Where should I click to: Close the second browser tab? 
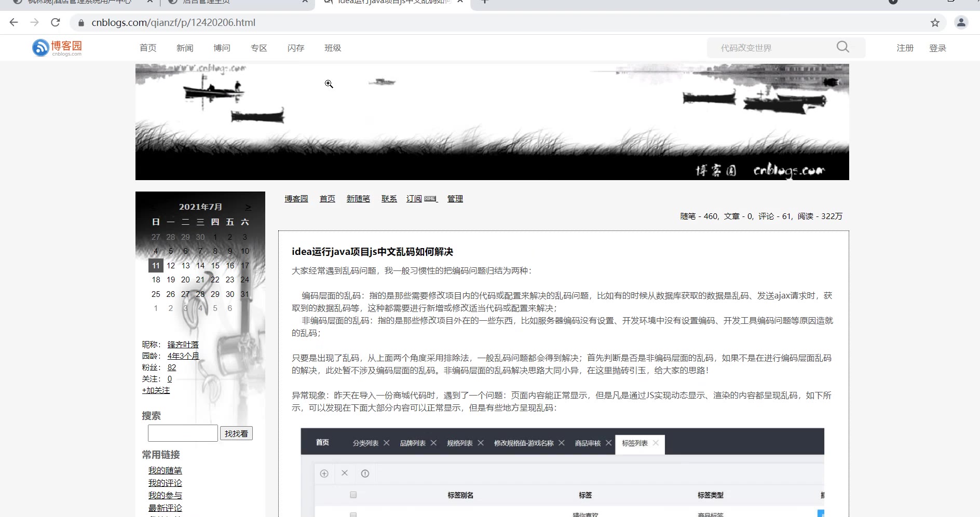(x=306, y=1)
